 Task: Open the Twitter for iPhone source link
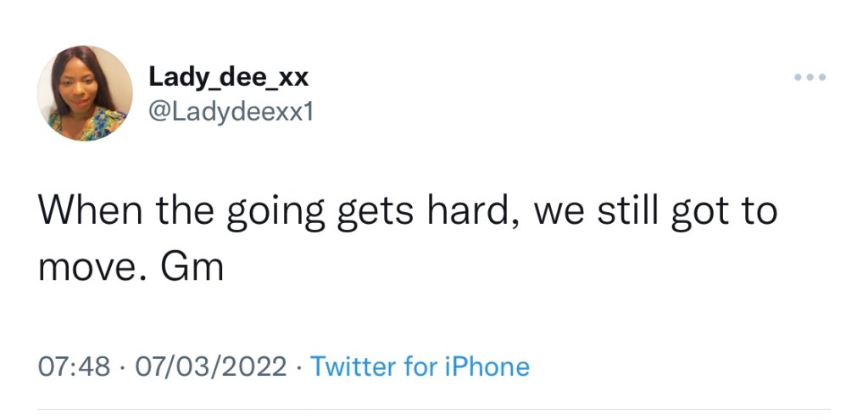(x=420, y=366)
